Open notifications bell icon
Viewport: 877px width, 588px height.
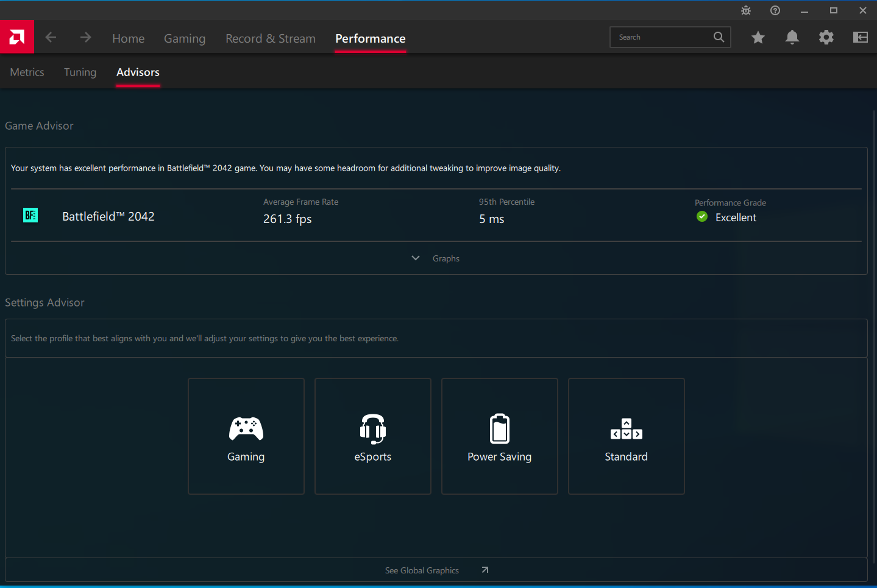click(x=792, y=38)
